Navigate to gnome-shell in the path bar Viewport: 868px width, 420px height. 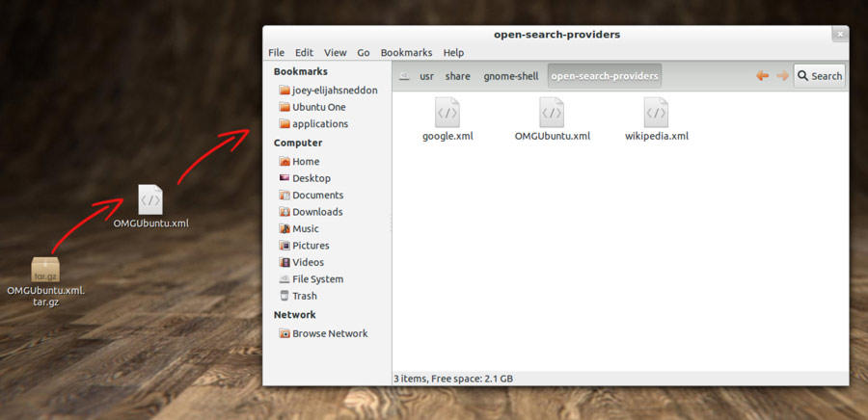pos(511,76)
